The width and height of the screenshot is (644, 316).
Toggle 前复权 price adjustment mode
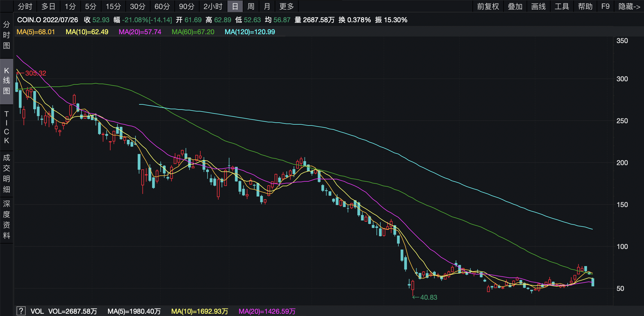pyautogui.click(x=488, y=6)
